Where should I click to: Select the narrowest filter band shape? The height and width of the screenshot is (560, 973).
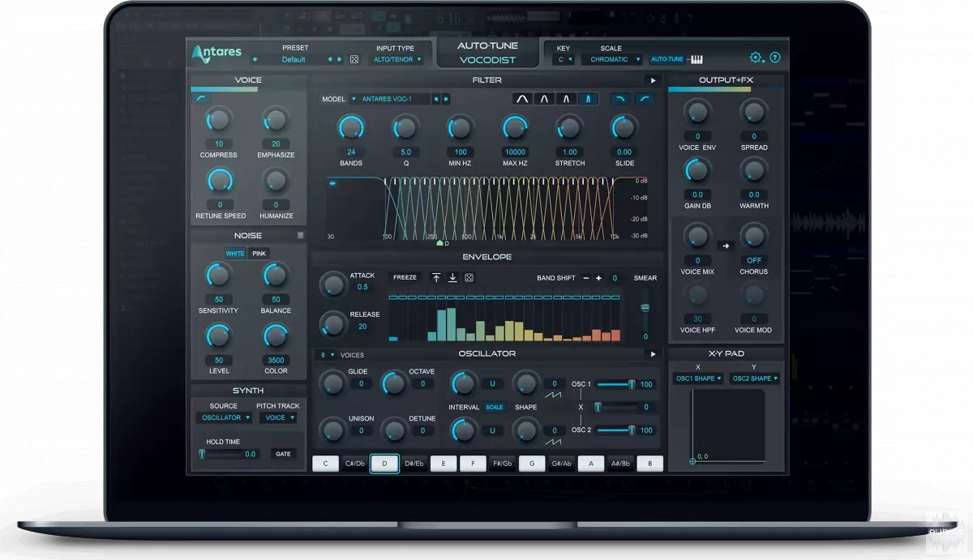tap(589, 99)
